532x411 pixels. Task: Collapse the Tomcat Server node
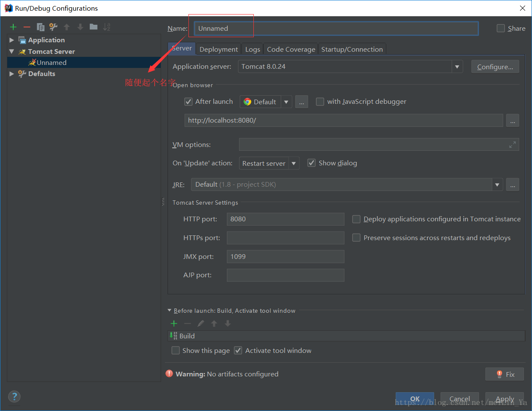coord(12,51)
